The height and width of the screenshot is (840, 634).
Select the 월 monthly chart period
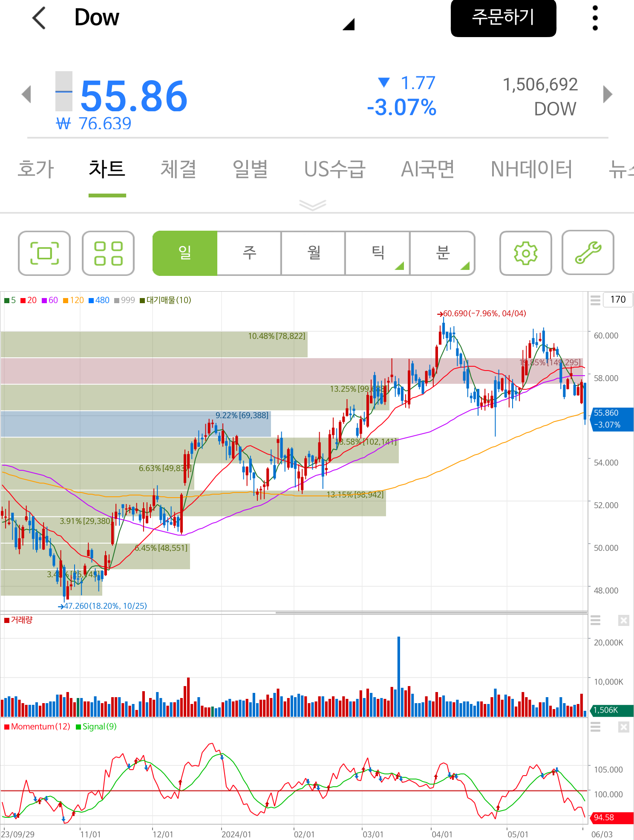[314, 253]
